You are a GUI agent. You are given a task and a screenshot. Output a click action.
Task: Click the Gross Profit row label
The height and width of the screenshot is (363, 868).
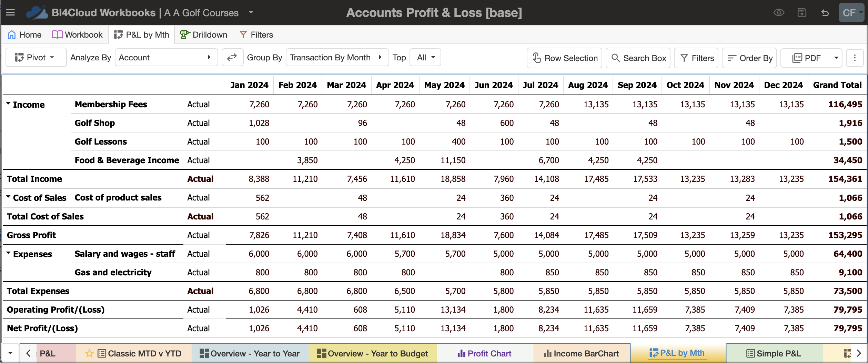tap(31, 235)
